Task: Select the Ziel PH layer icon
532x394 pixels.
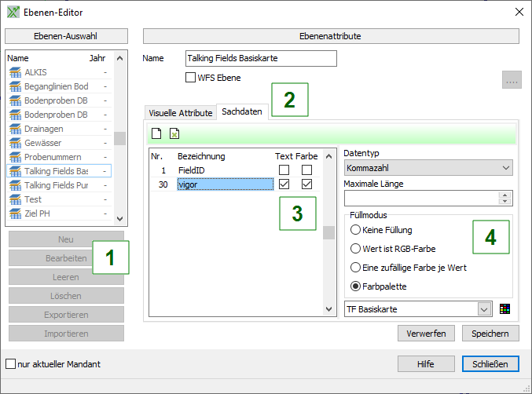Action: coord(15,213)
